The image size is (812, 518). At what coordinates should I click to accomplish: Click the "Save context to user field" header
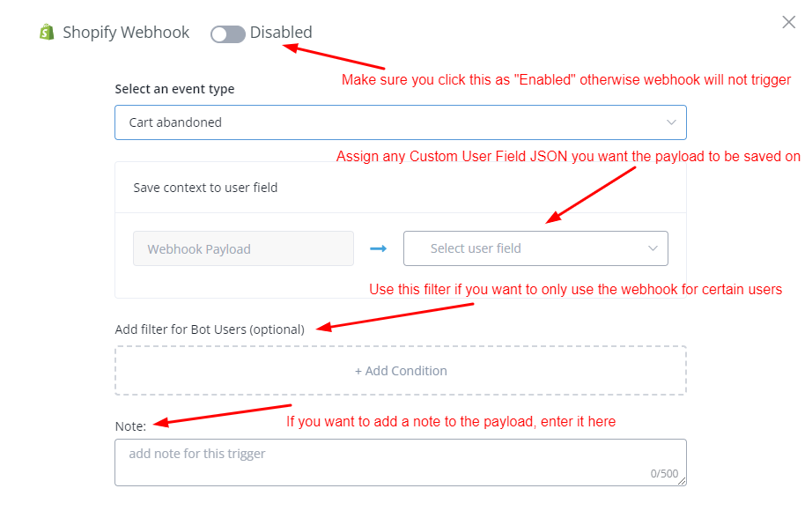[x=206, y=188]
